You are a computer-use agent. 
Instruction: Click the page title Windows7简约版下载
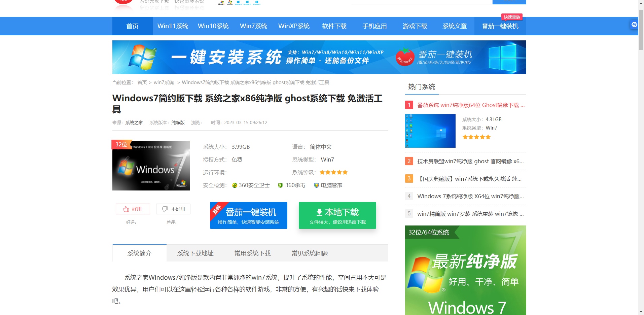(247, 104)
